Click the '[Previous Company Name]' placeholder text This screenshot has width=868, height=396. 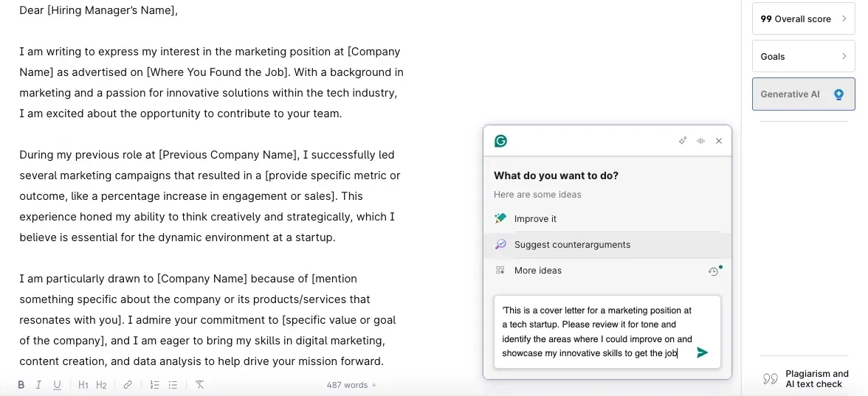click(x=229, y=155)
